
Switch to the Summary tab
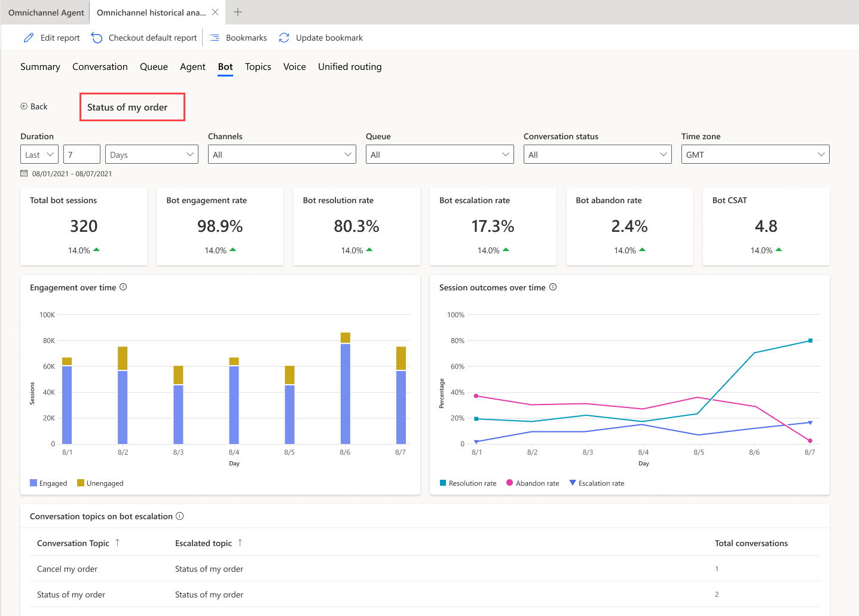tap(40, 67)
